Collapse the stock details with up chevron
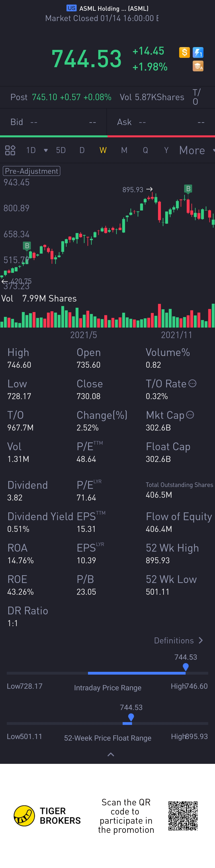The width and height of the screenshot is (215, 868). 110,755
